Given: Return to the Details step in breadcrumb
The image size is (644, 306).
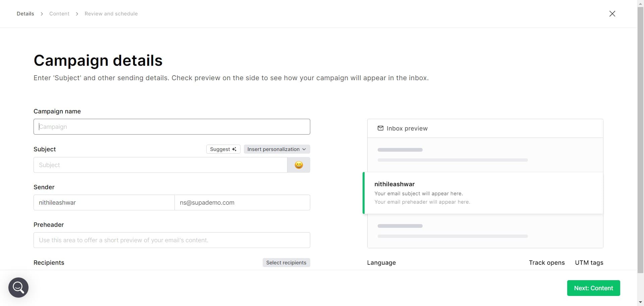Looking at the screenshot, I should coord(25,13).
